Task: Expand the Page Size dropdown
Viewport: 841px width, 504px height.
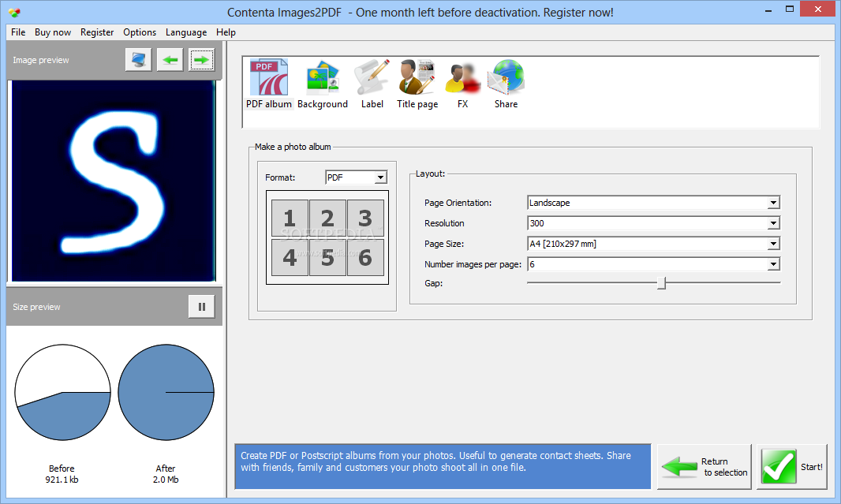Action: pyautogui.click(x=773, y=244)
